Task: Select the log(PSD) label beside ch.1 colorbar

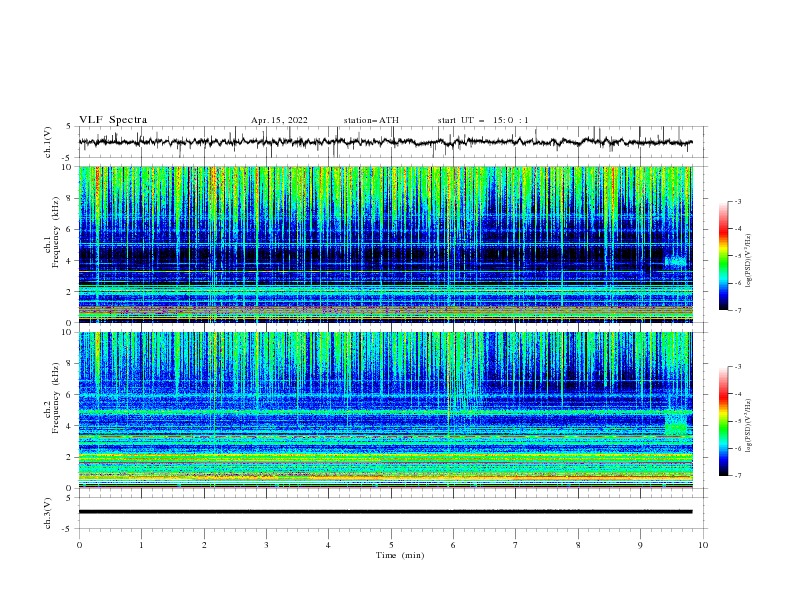Action: pyautogui.click(x=748, y=261)
